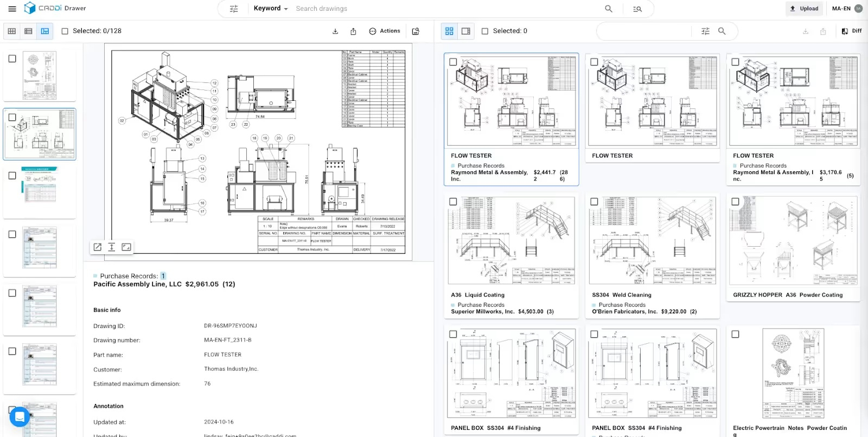Screen dimensions: 868x437
Task: Click the share icon in left toolbar
Action: click(353, 31)
